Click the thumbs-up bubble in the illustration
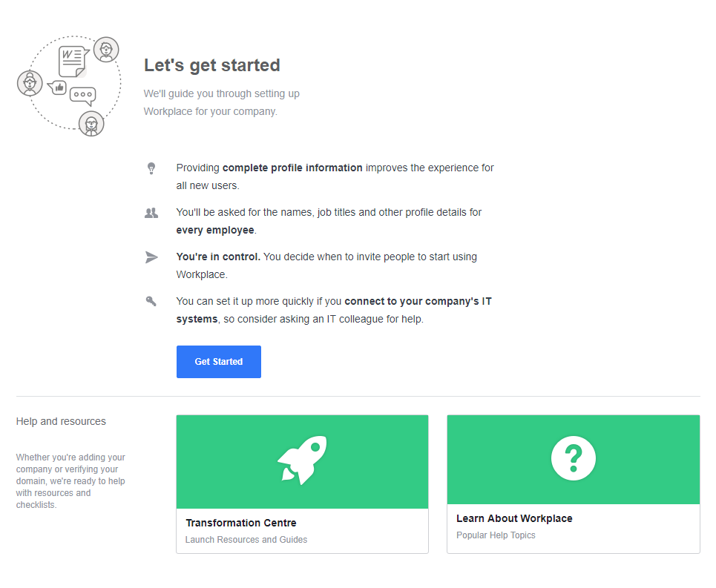The height and width of the screenshot is (588, 716). 58,87
